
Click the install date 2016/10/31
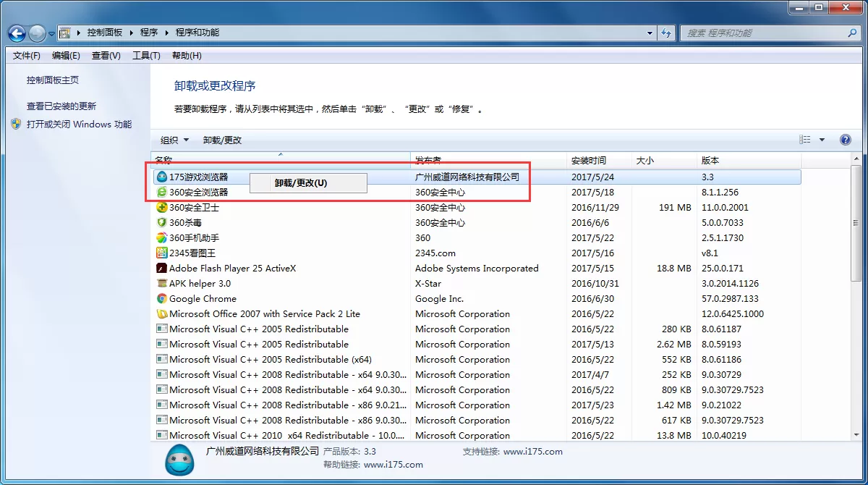(595, 283)
